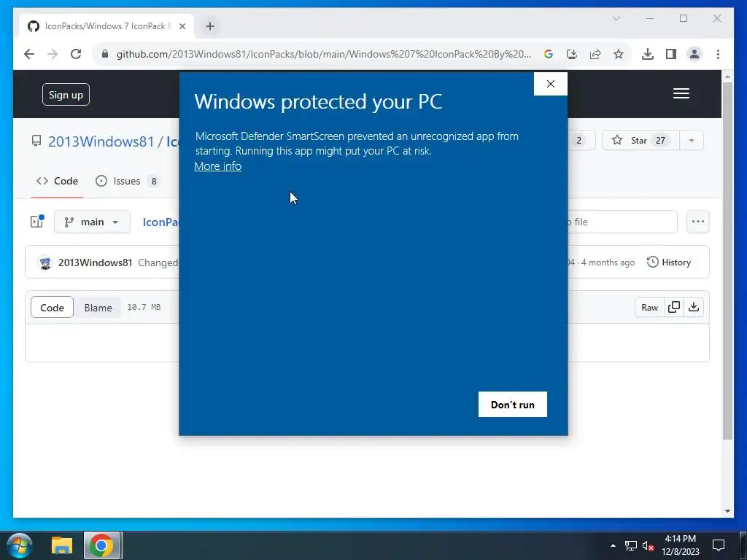Click the 10.7 MB file size text
The image size is (747, 560).
(x=144, y=307)
